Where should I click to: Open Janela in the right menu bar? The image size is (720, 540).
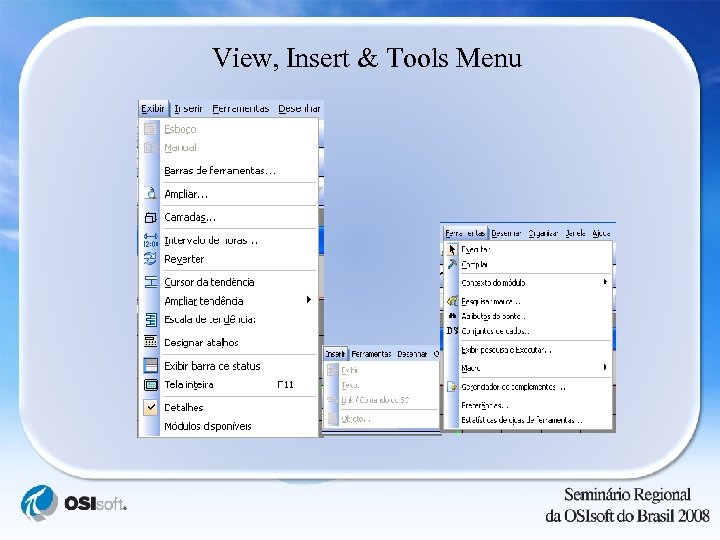click(575, 233)
